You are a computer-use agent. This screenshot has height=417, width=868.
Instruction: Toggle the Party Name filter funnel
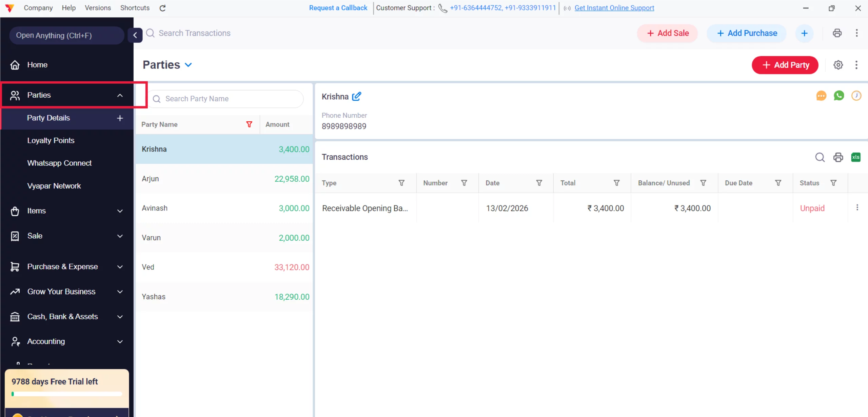[249, 124]
